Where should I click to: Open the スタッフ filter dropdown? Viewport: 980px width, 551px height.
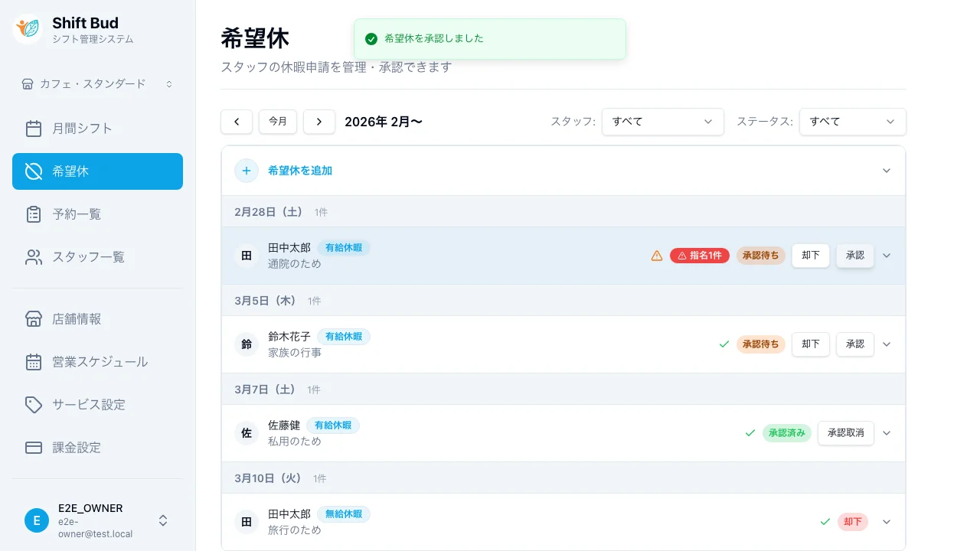[x=662, y=122]
